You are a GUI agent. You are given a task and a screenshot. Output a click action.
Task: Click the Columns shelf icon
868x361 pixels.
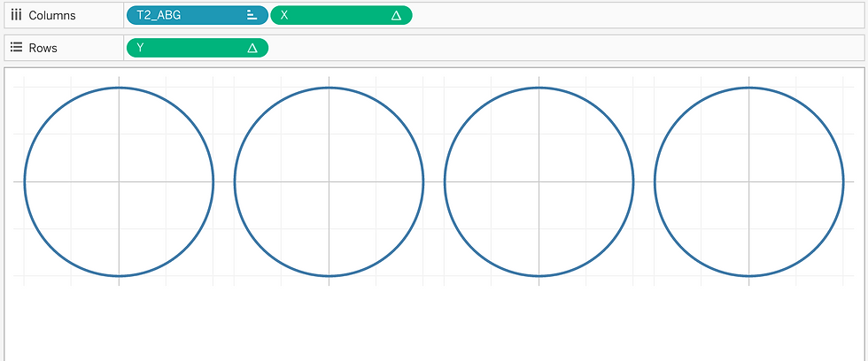coord(16,15)
